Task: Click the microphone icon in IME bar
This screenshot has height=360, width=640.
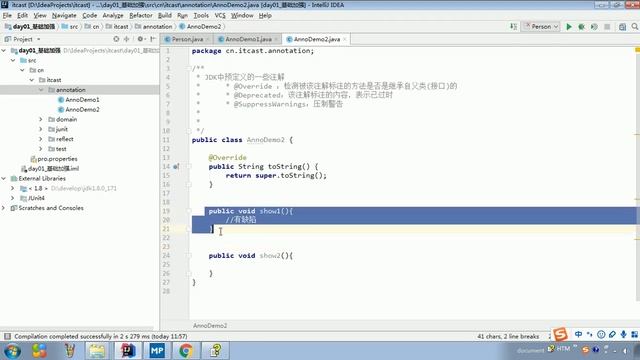Action: click(623, 334)
